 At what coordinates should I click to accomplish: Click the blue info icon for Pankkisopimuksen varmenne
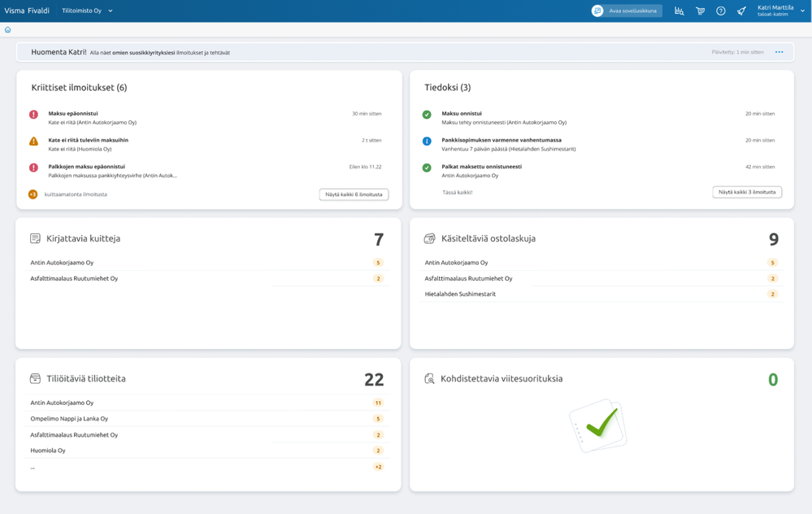[x=427, y=141]
